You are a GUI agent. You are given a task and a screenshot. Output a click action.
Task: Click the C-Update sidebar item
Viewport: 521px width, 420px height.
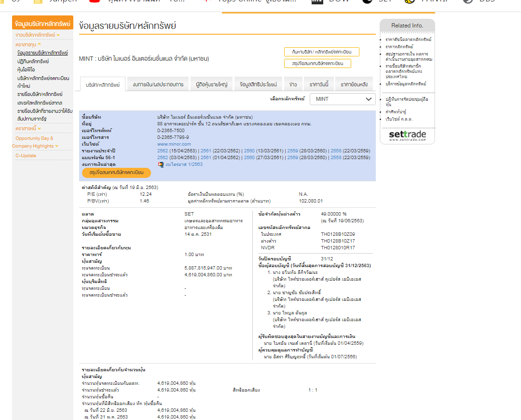tap(26, 156)
